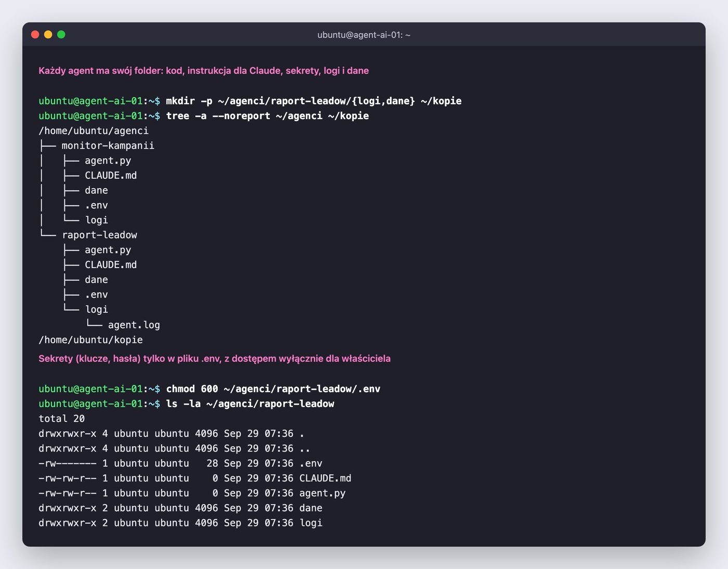728x569 pixels.
Task: Click the chmod 600 command text
Action: click(273, 389)
